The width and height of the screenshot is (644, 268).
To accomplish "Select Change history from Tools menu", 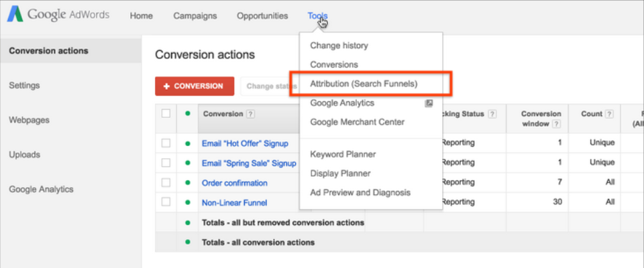I will tap(339, 46).
